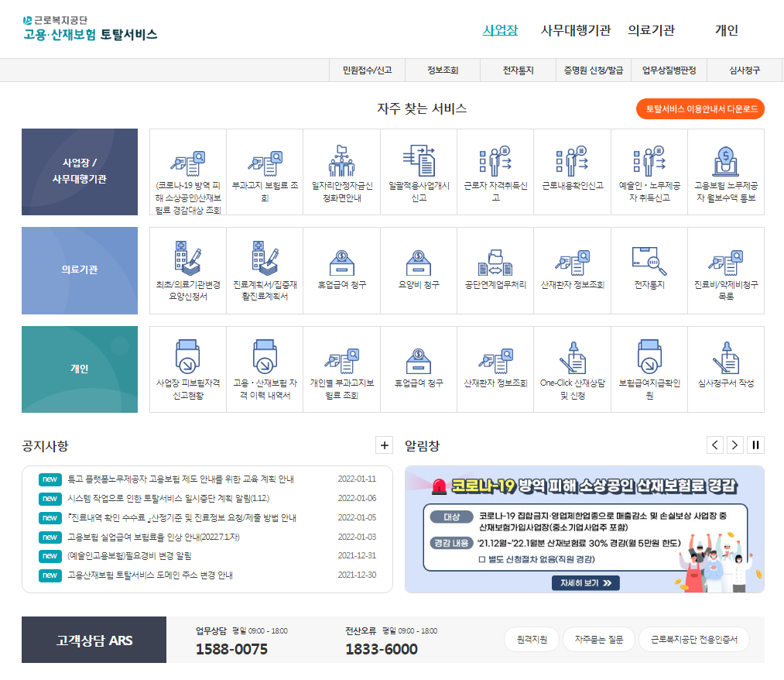
Task: Select the 일괄적용사업개시신고 icon
Action: [x=418, y=171]
